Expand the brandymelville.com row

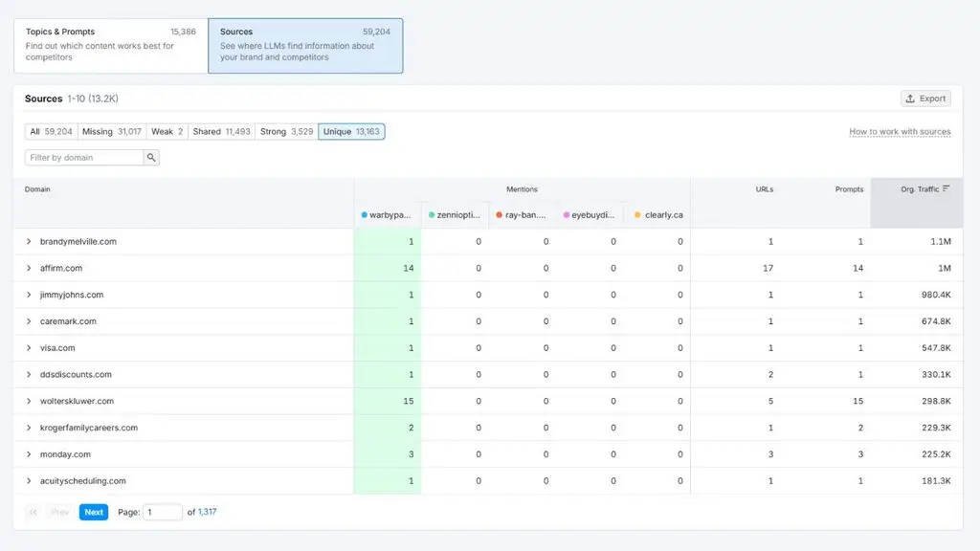tap(29, 242)
